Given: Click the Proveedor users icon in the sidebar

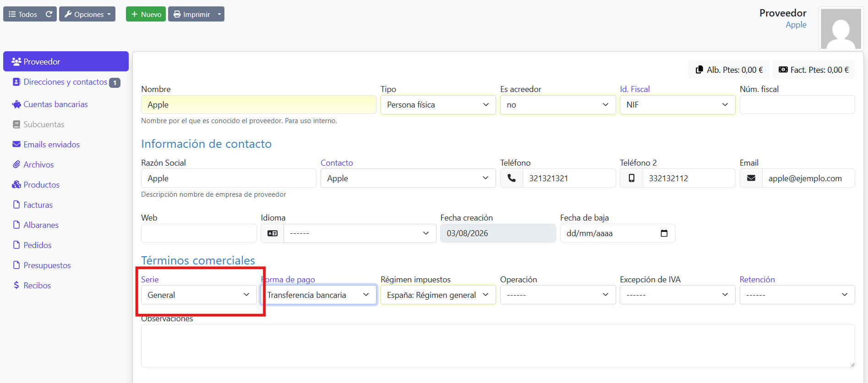Looking at the screenshot, I should [16, 61].
